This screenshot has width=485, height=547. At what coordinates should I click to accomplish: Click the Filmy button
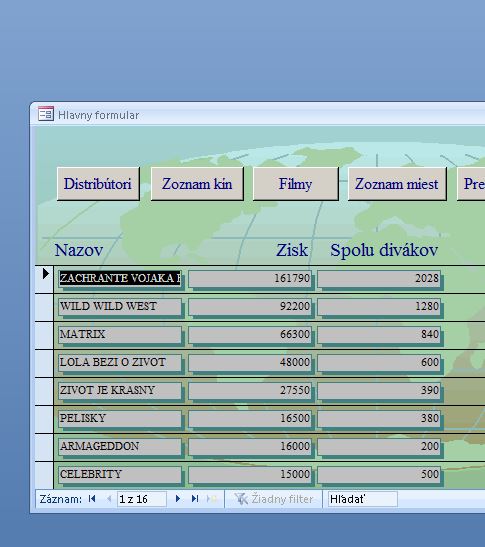(x=296, y=184)
